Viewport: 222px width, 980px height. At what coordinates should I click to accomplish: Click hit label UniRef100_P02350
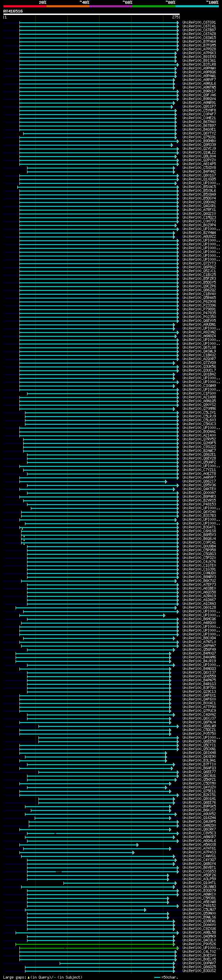pyautogui.click(x=199, y=317)
